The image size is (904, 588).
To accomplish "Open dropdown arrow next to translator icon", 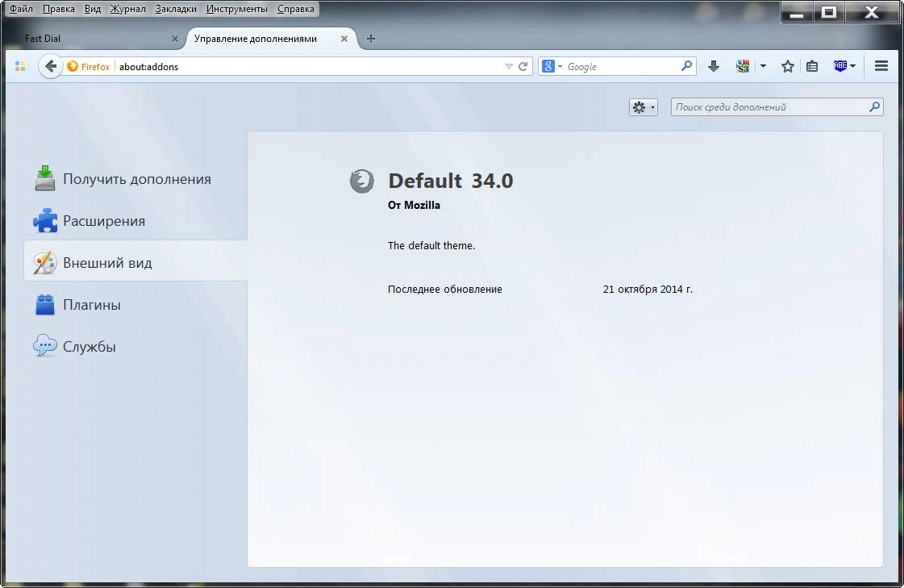I will (763, 66).
